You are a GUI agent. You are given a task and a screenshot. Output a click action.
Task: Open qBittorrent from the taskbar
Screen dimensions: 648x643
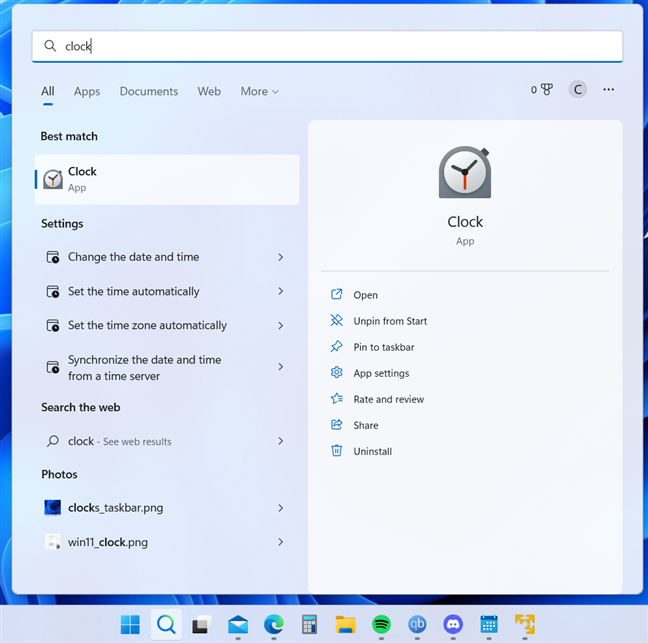coord(417,624)
